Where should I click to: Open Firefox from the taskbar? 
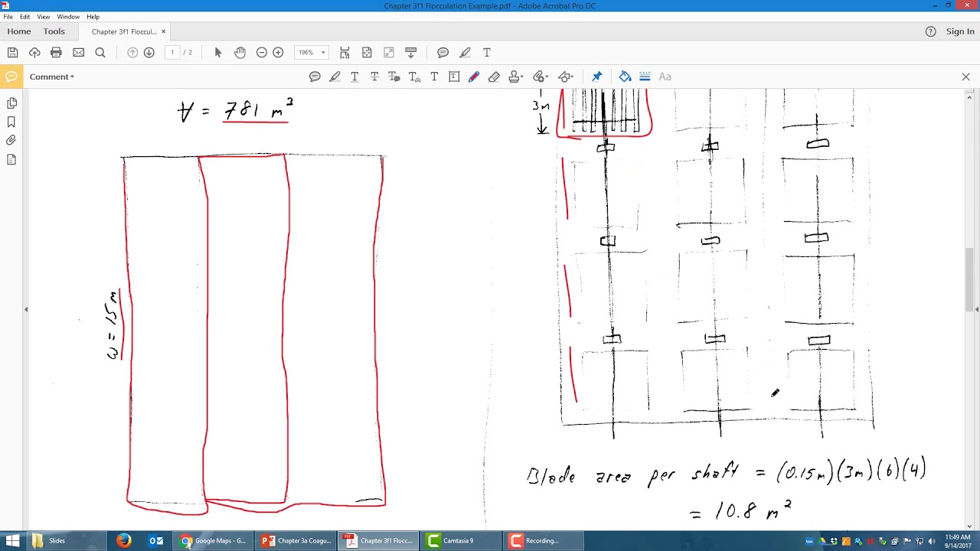[x=124, y=540]
